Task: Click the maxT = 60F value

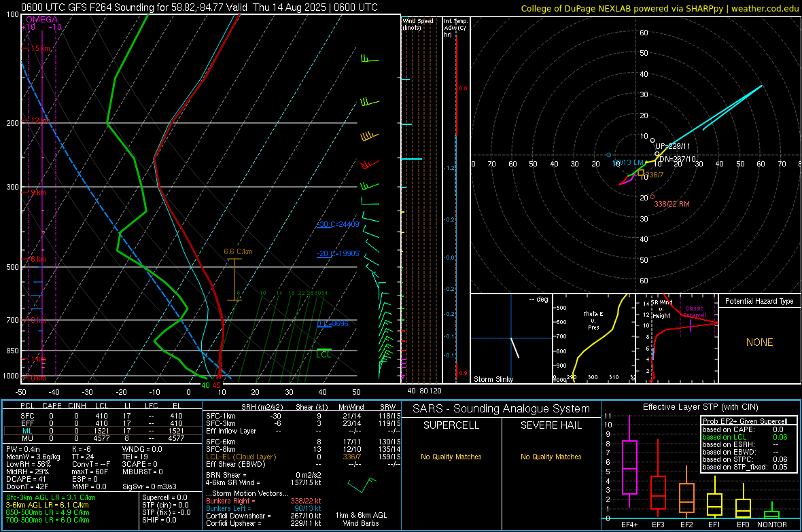Action: pyautogui.click(x=90, y=472)
